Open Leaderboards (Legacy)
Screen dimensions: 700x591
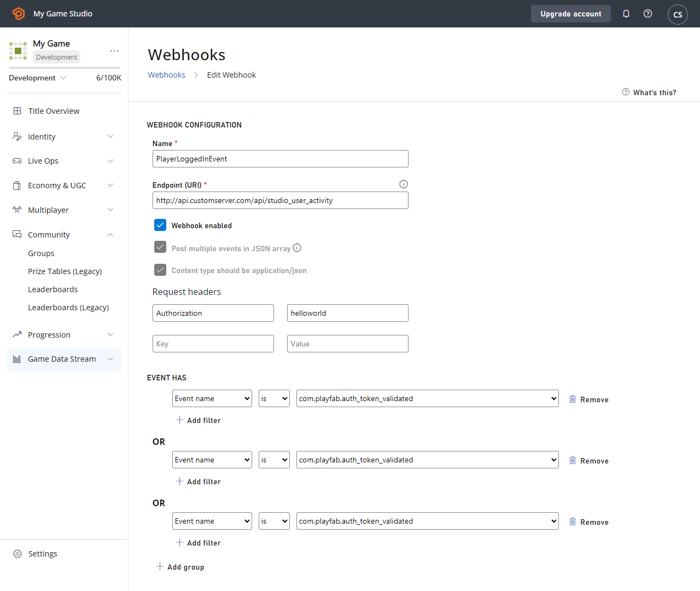[x=68, y=308]
